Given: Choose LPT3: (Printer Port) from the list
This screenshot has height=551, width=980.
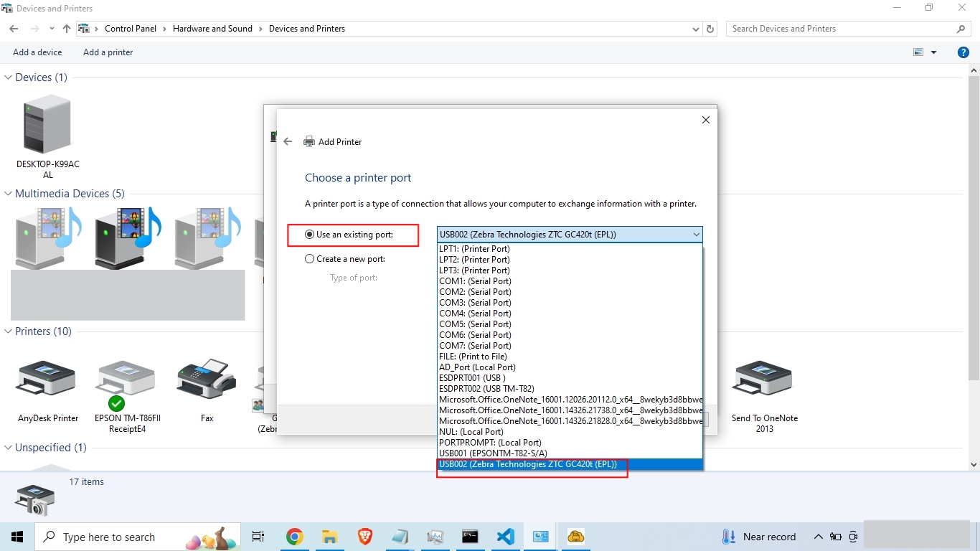Looking at the screenshot, I should tap(570, 270).
